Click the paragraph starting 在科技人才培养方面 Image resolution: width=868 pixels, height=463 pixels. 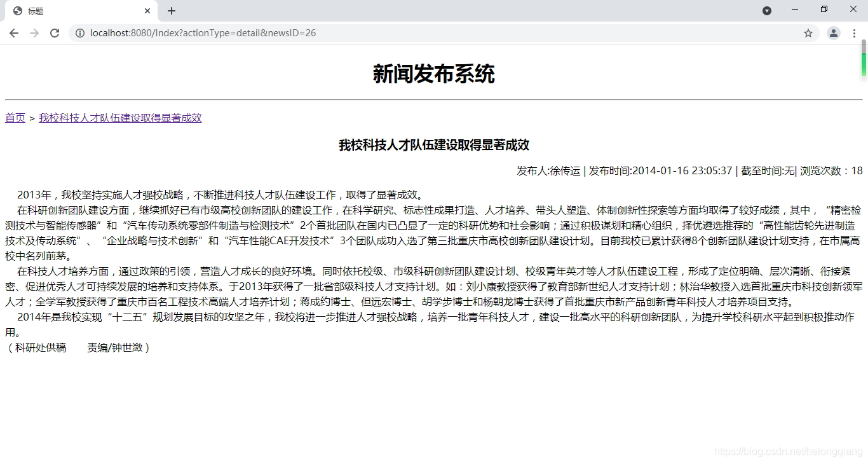[x=433, y=286]
